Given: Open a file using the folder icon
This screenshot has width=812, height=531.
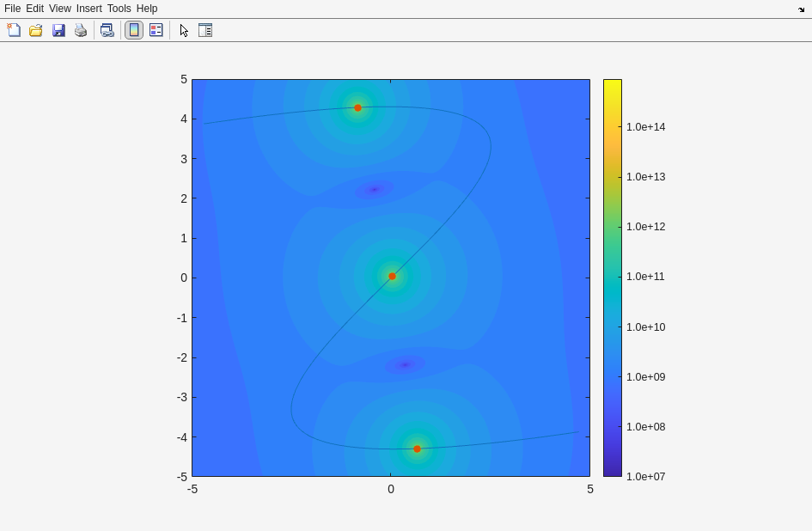Looking at the screenshot, I should point(36,30).
